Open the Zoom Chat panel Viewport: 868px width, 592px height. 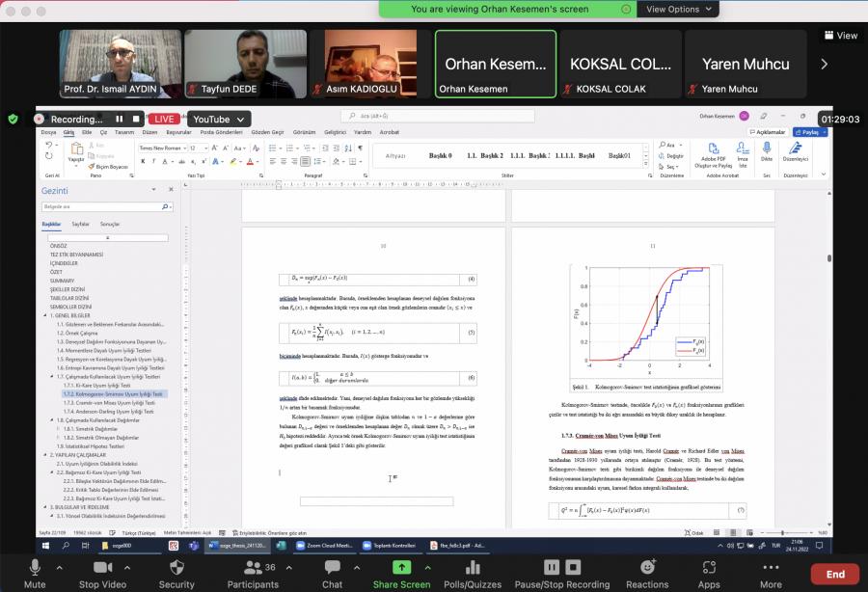[x=332, y=573]
